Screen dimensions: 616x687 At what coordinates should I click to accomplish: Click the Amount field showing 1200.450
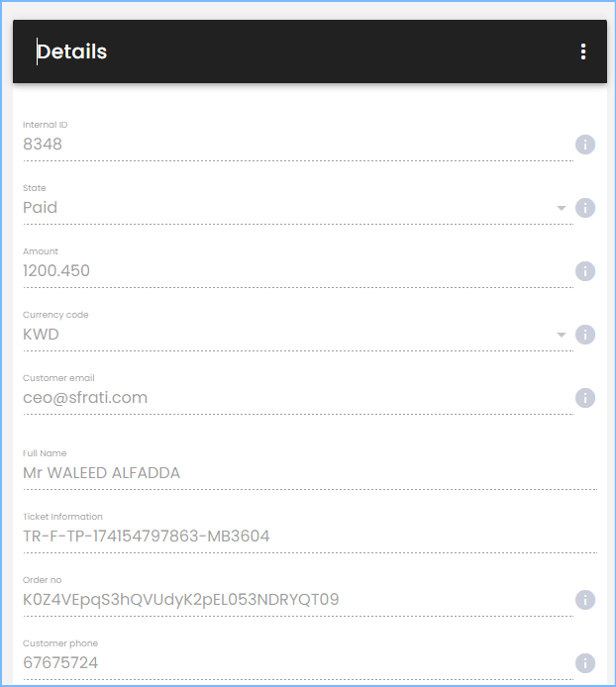(298, 271)
